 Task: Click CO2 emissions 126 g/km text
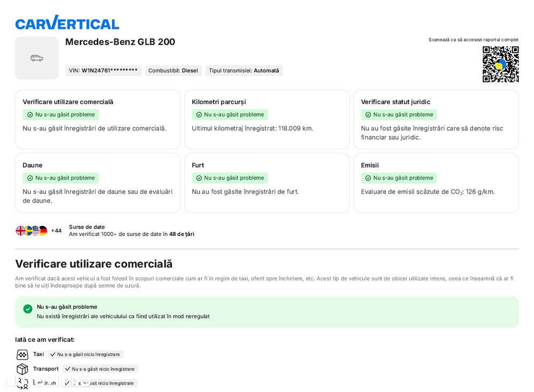point(428,192)
